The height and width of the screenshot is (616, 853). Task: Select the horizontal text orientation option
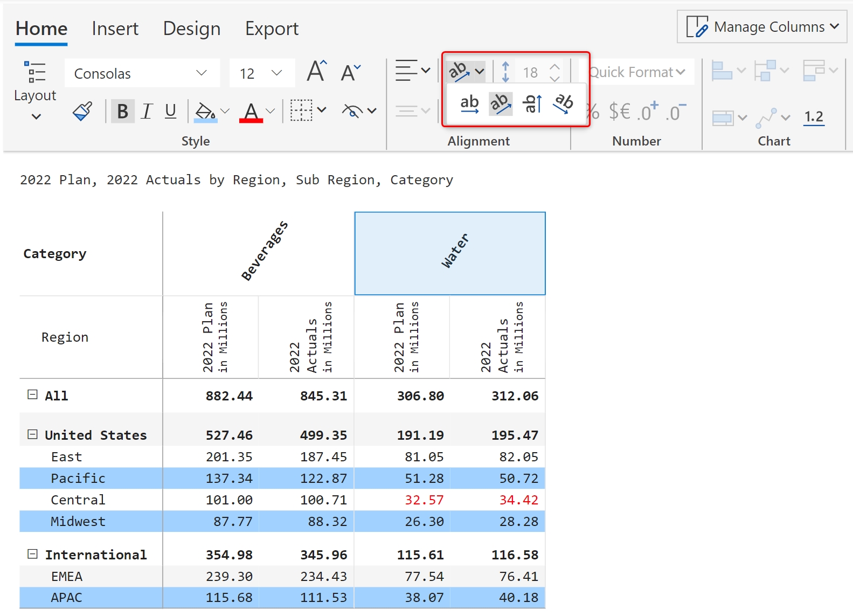point(469,103)
